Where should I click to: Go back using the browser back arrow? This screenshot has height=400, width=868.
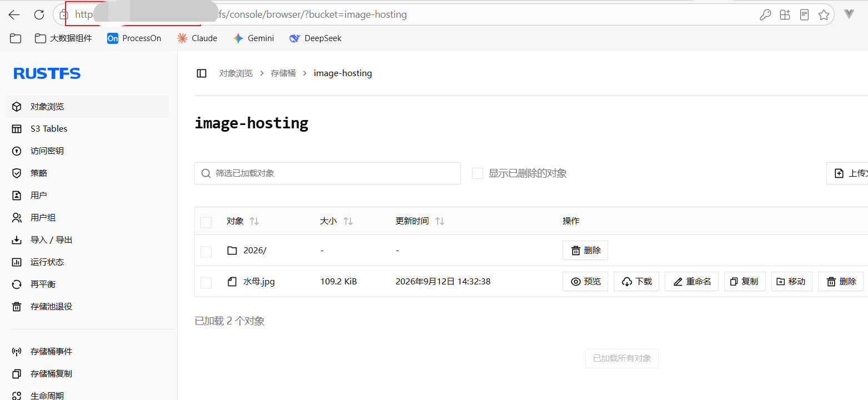14,15
